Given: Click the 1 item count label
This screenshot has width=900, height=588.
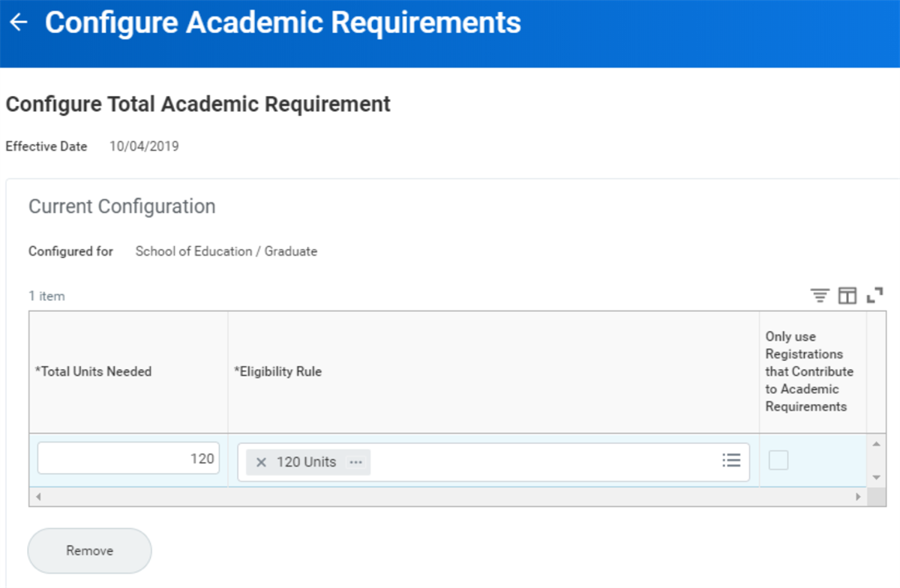Looking at the screenshot, I should [x=46, y=296].
